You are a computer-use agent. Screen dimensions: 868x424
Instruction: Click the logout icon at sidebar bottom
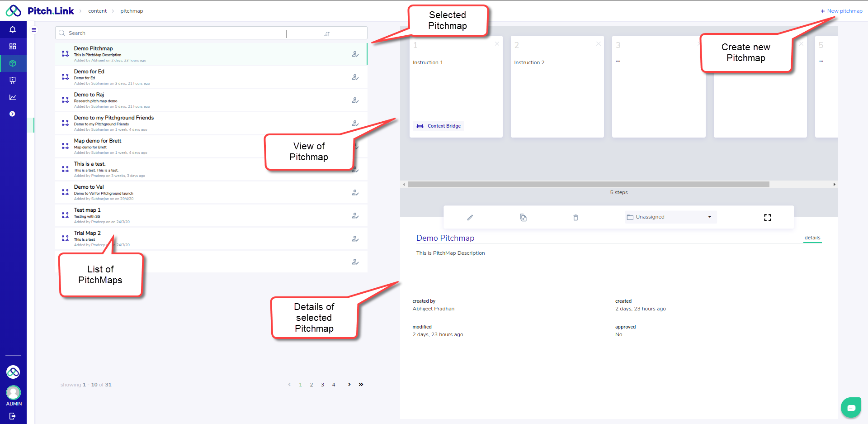(x=13, y=416)
